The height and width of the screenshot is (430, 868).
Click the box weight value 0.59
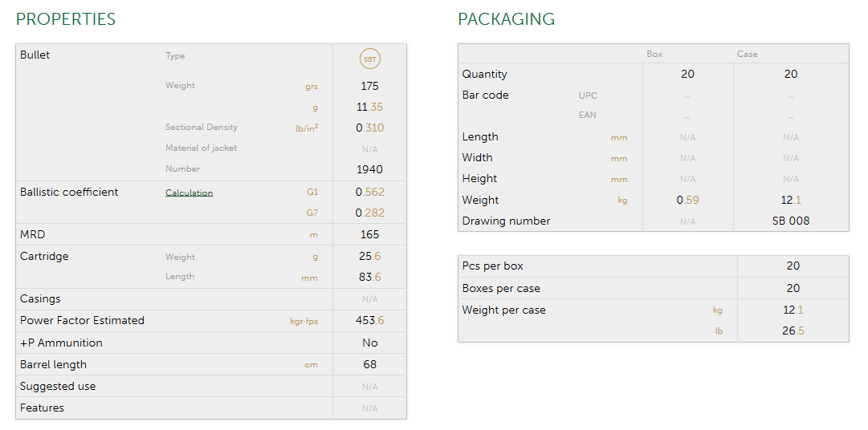(x=687, y=201)
